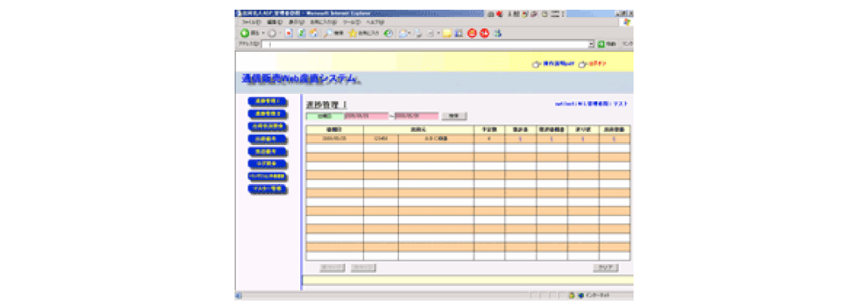Expand the Back button history arrow
The image size is (868, 303).
click(x=263, y=33)
